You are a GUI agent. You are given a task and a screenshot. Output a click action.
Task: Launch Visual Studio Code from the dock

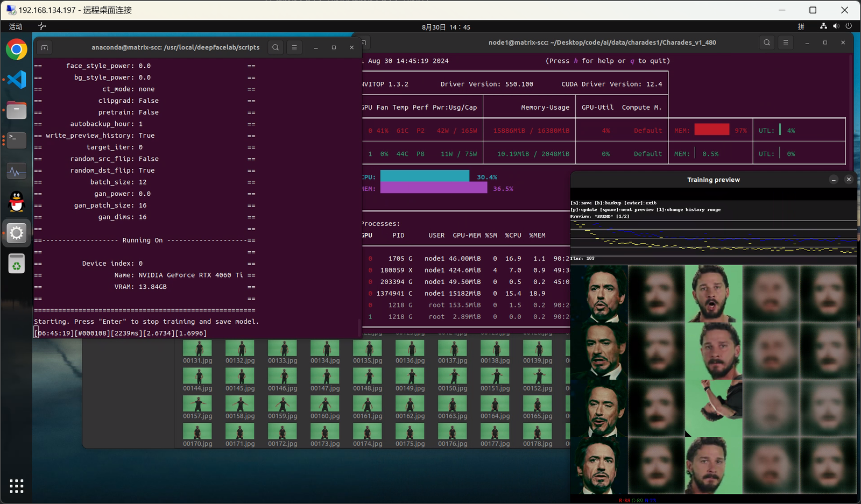coord(17,80)
